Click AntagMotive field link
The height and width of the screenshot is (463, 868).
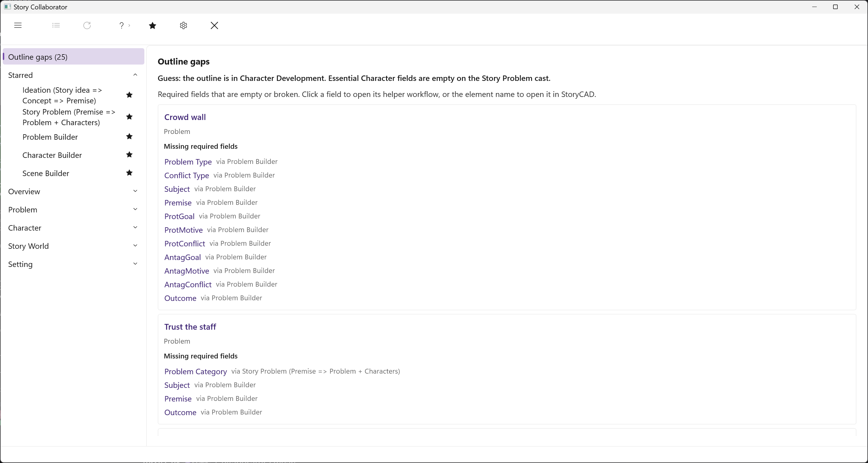pyautogui.click(x=187, y=271)
